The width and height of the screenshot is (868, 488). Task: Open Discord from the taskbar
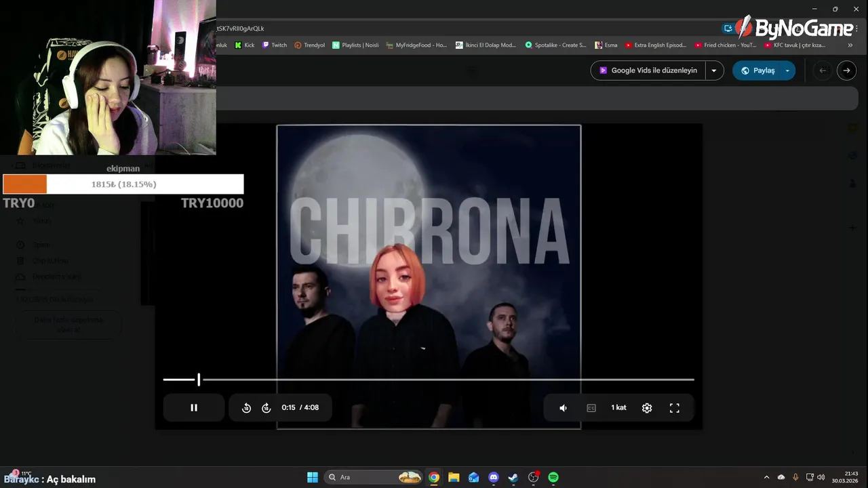click(x=494, y=477)
